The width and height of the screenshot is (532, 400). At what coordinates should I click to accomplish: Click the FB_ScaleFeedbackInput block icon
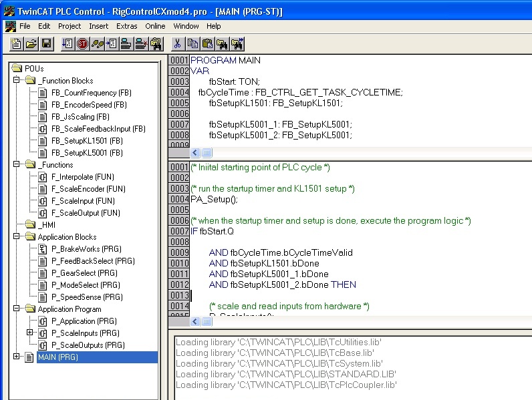click(x=42, y=129)
